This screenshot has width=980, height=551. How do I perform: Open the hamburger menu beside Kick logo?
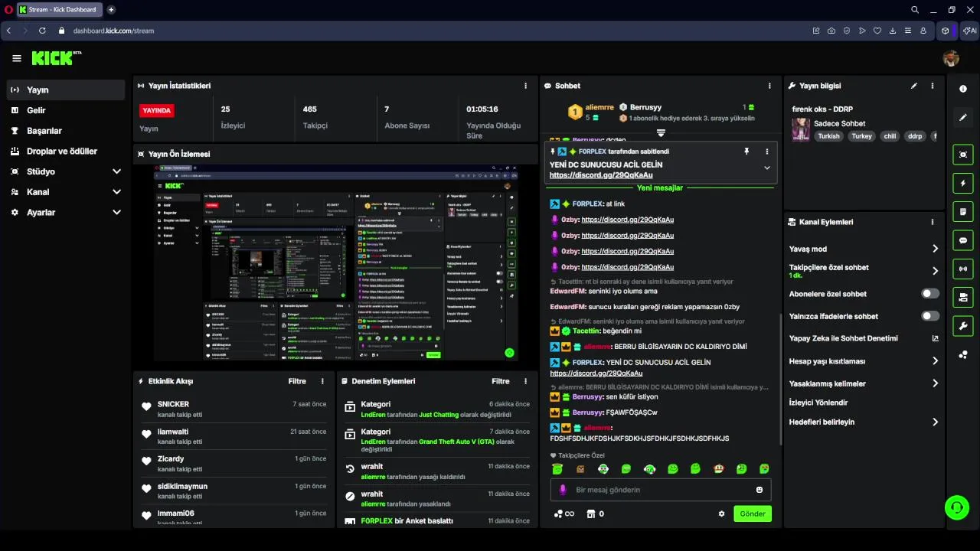pos(17,58)
